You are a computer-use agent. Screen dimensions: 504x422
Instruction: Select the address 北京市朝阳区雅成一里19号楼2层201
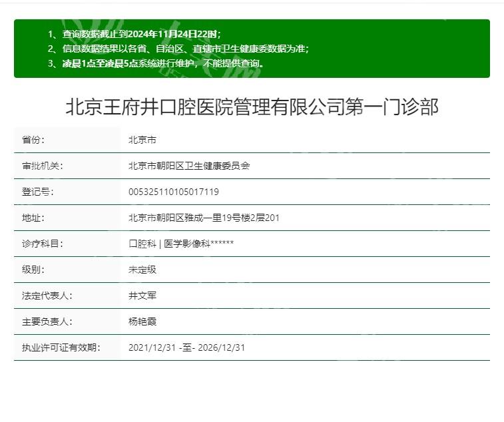pos(204,218)
